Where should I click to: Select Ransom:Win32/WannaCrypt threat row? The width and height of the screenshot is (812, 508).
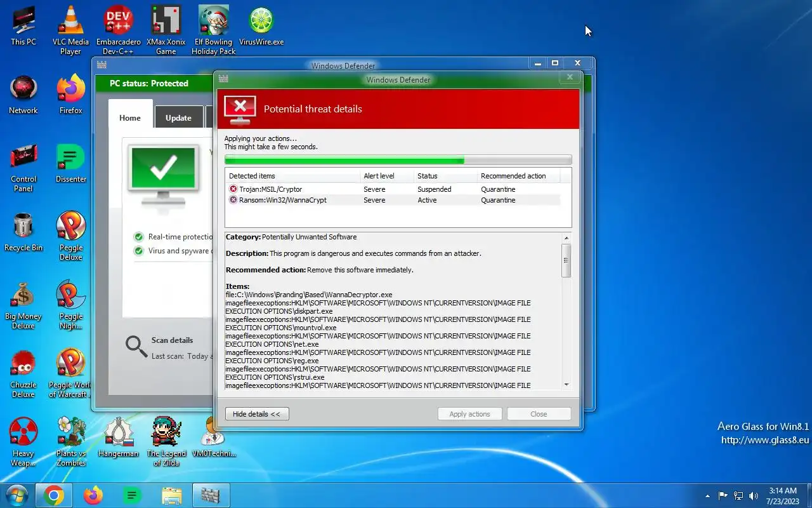coord(395,200)
